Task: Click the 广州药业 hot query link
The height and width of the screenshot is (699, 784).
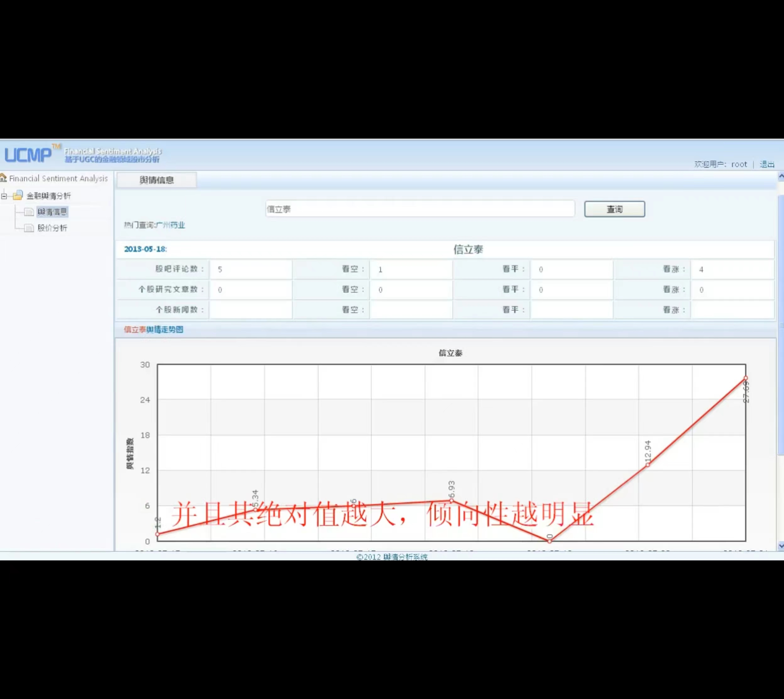Action: point(170,225)
